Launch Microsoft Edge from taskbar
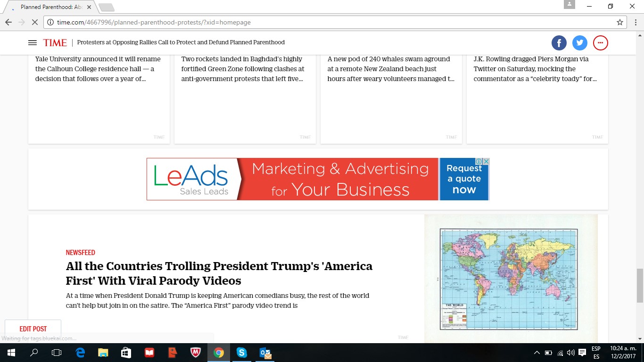 pyautogui.click(x=80, y=353)
